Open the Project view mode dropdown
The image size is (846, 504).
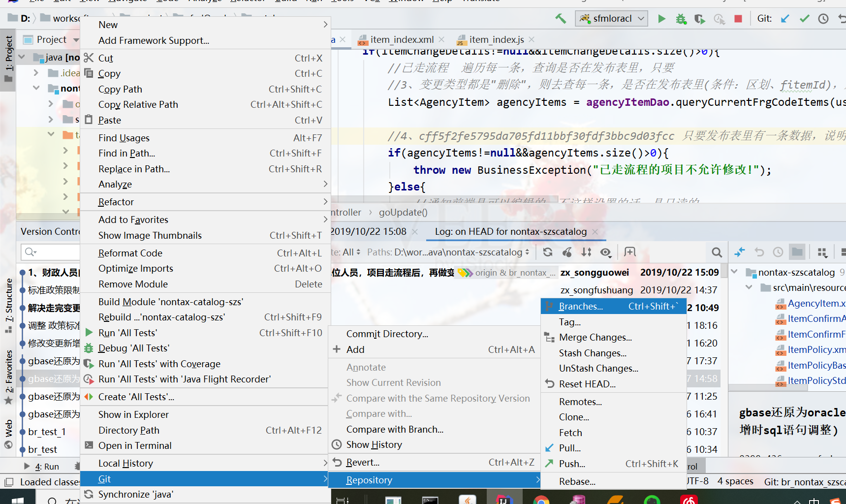tap(76, 40)
